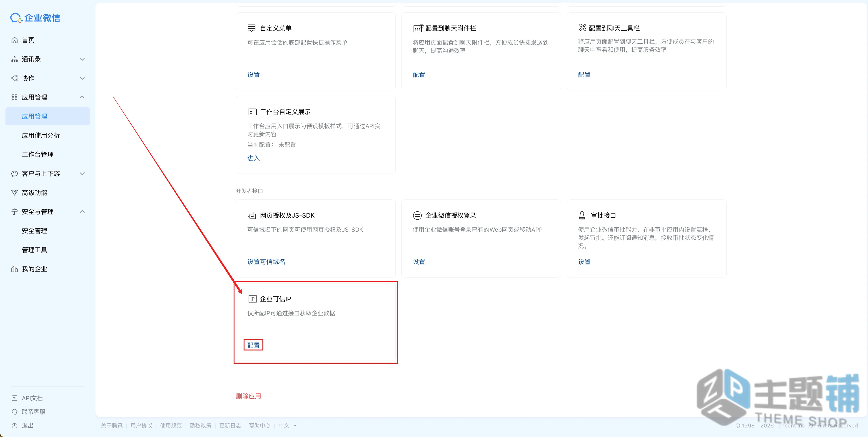The image size is (868, 437).
Task: Open 更新日志 footer link
Action: pyautogui.click(x=230, y=426)
